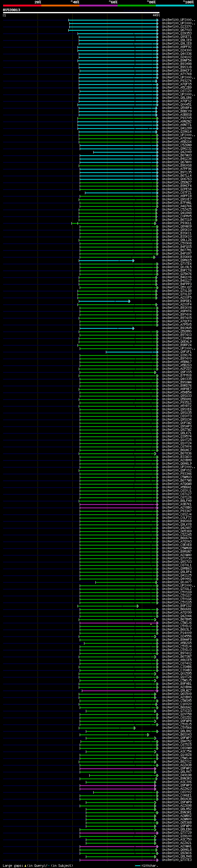Select label UniRef100_B9PDE1

(176, 301)
